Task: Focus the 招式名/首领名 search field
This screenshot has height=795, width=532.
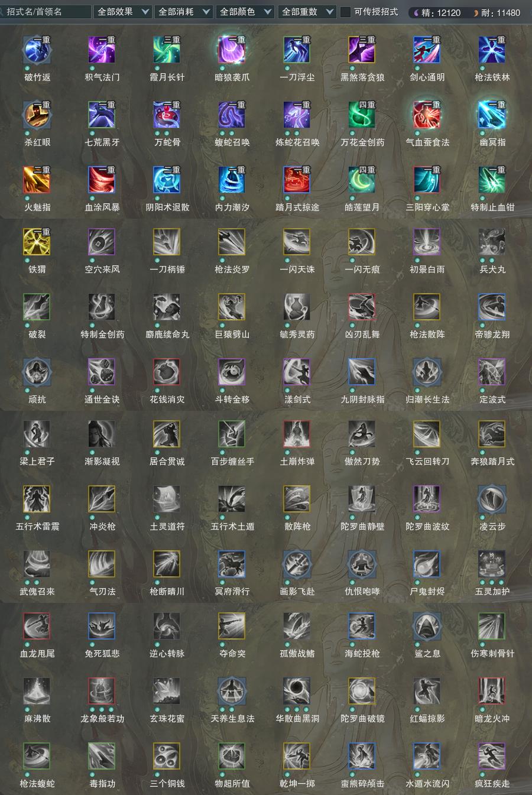Action: point(46,12)
